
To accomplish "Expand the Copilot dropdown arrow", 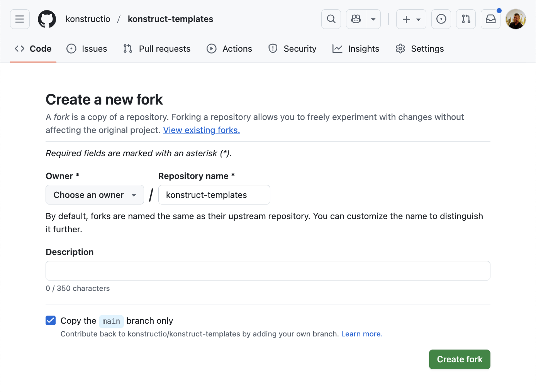I will [373, 19].
